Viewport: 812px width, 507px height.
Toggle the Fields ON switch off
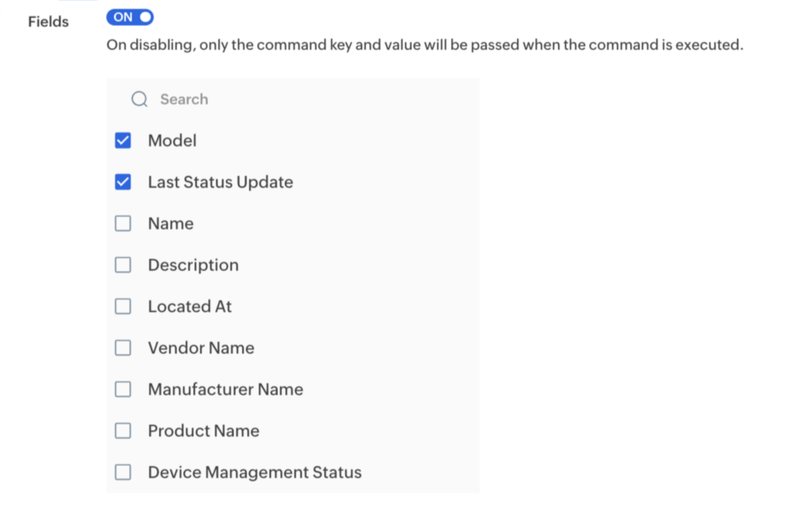[x=130, y=18]
